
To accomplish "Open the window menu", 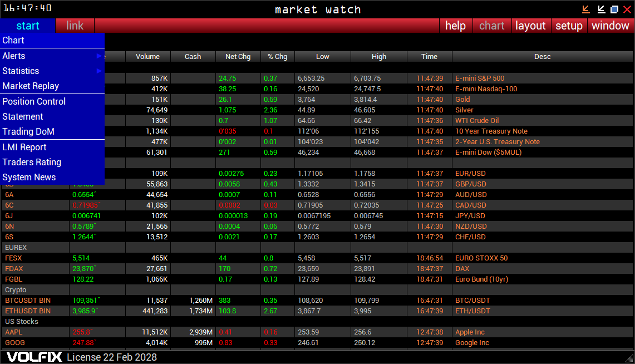I will click(610, 26).
